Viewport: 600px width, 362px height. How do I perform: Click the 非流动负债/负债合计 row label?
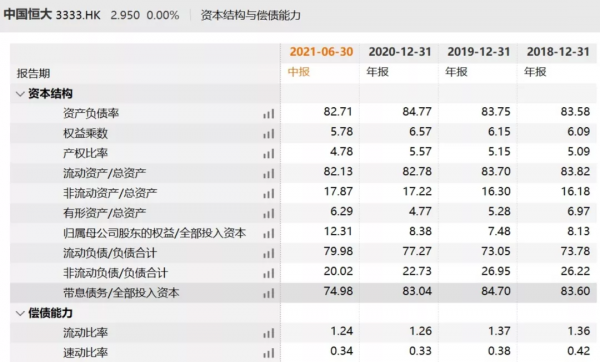click(x=115, y=273)
